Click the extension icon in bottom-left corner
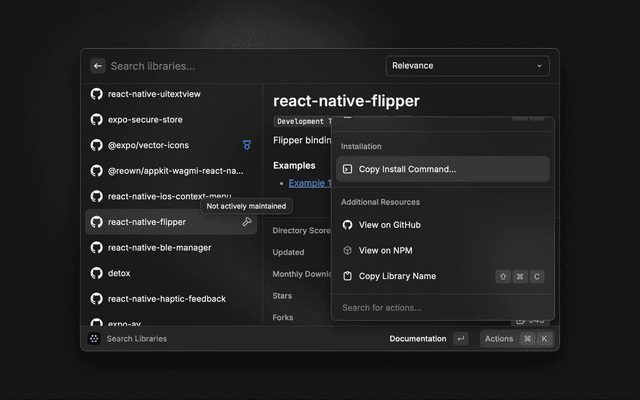Viewport: 640px width, 400px height. pos(94,339)
